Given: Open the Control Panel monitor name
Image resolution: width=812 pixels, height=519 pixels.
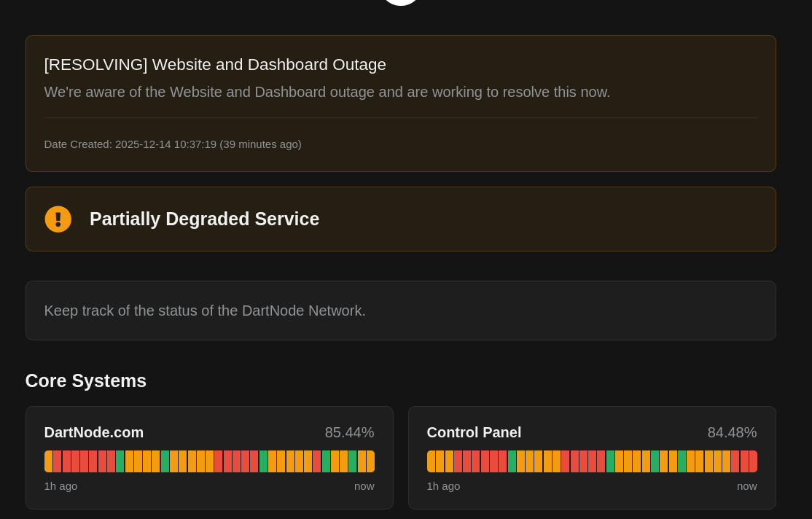Looking at the screenshot, I should coord(474,432).
